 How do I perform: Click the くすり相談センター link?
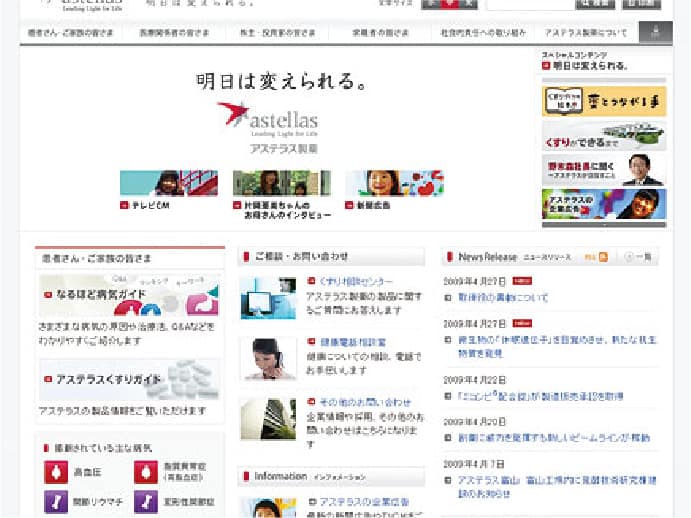(356, 281)
